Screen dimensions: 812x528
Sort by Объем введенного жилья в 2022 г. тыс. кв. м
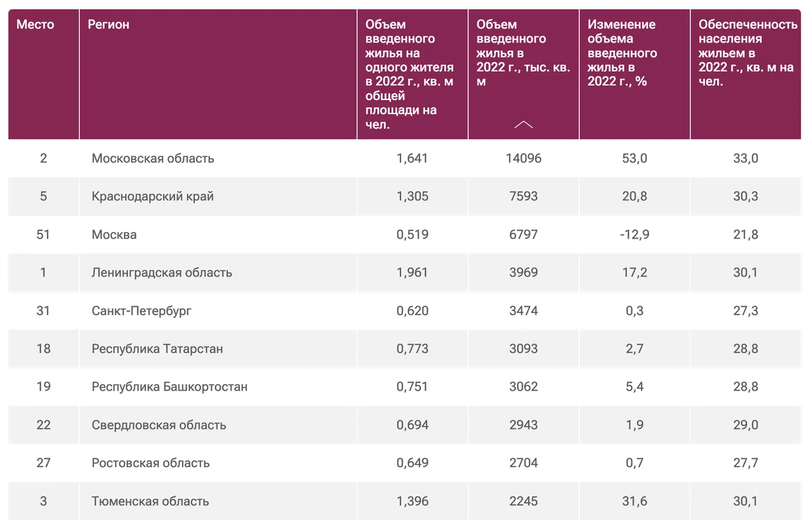[x=523, y=53]
